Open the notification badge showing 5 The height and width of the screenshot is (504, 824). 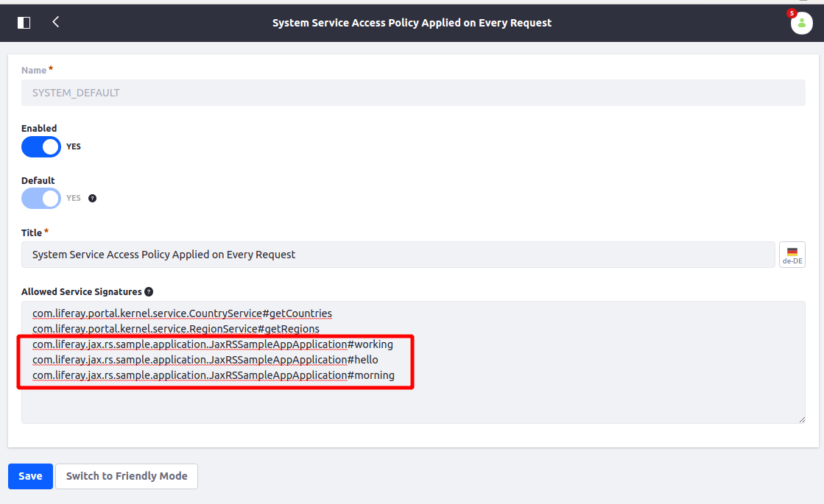[792, 13]
